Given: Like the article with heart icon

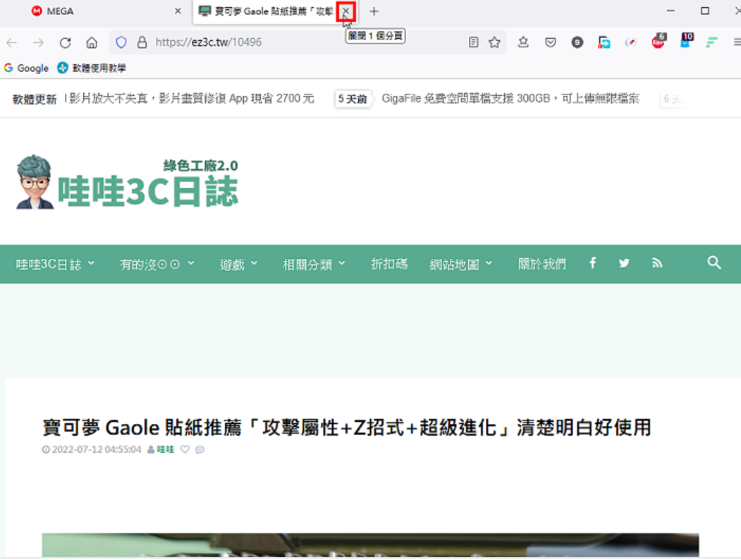Looking at the screenshot, I should (185, 449).
